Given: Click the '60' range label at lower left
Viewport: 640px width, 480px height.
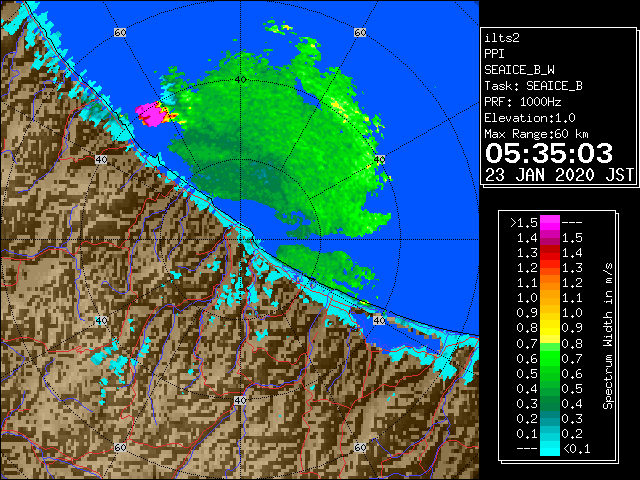Looking at the screenshot, I should pos(120,447).
